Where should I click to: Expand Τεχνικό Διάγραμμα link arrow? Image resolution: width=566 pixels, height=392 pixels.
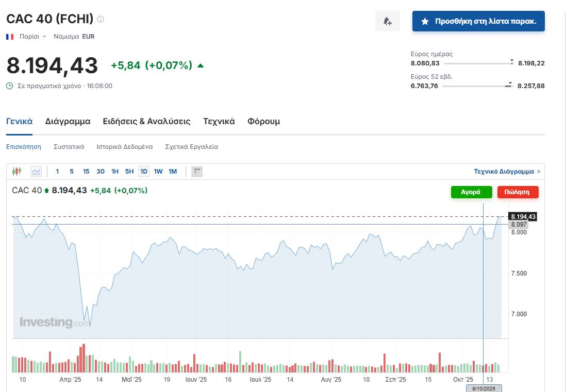[538, 172]
